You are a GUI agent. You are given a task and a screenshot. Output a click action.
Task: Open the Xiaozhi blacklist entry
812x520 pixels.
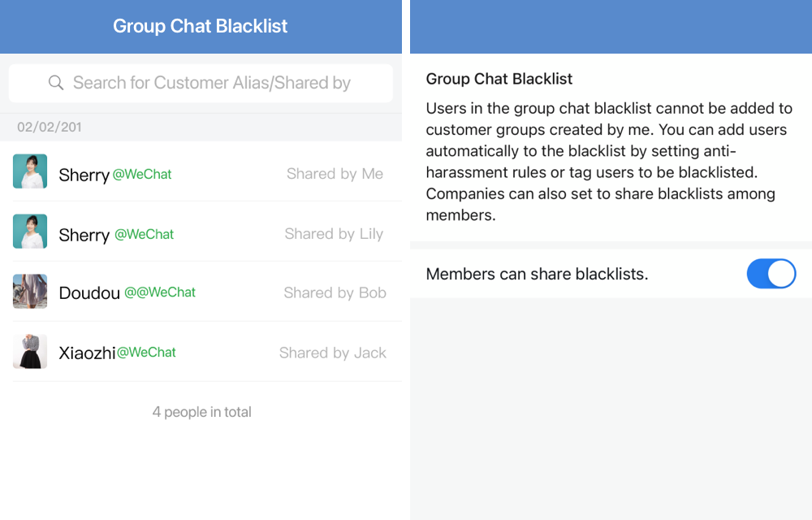pyautogui.click(x=201, y=352)
